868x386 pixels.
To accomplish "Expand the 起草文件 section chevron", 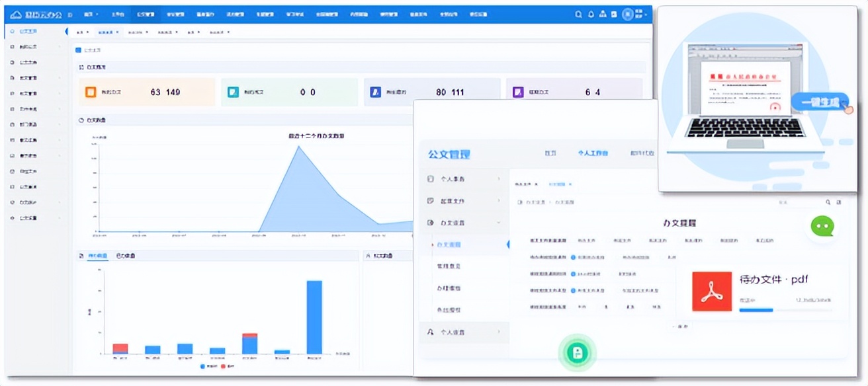I will pos(499,201).
